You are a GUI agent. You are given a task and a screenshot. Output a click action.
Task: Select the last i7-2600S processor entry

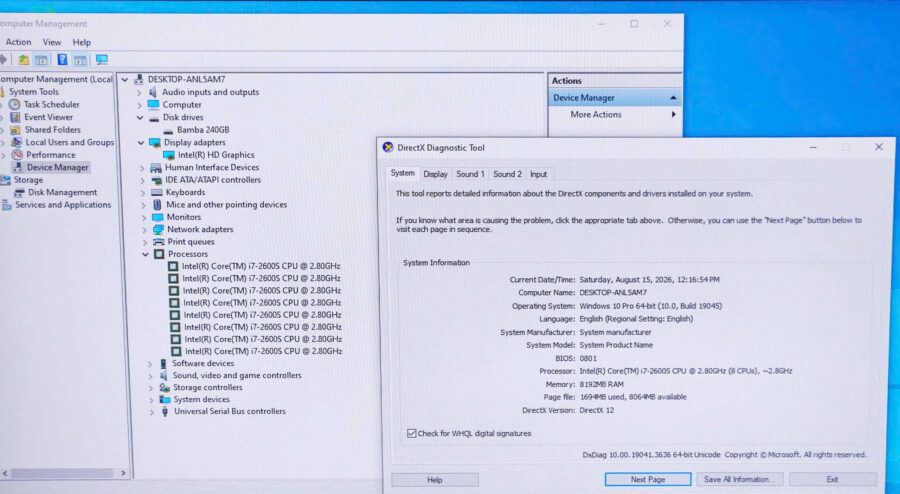[x=263, y=351]
